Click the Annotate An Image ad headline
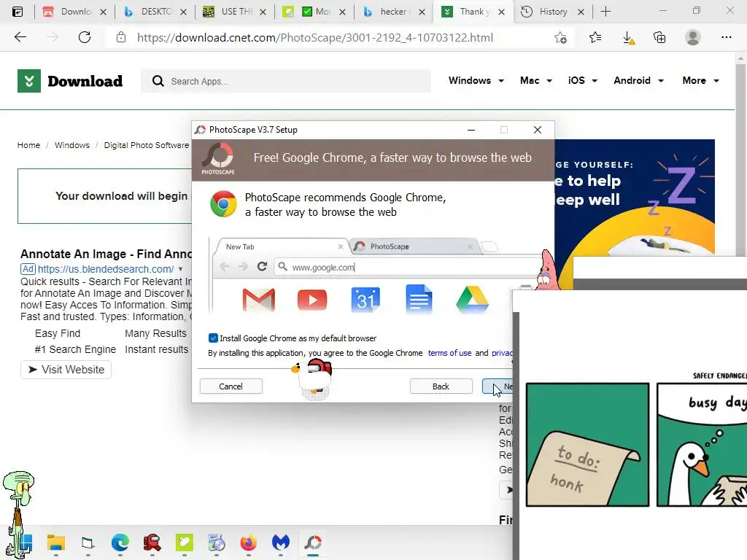 point(106,254)
